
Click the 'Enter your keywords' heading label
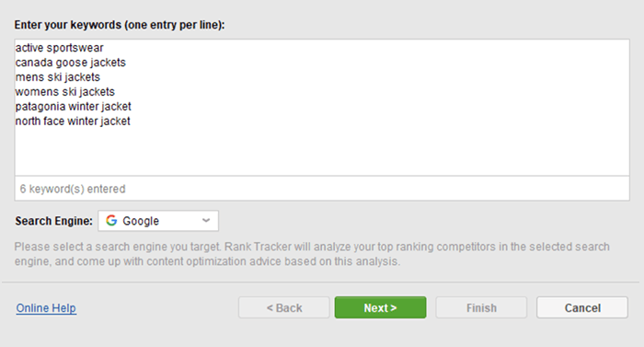click(120, 25)
